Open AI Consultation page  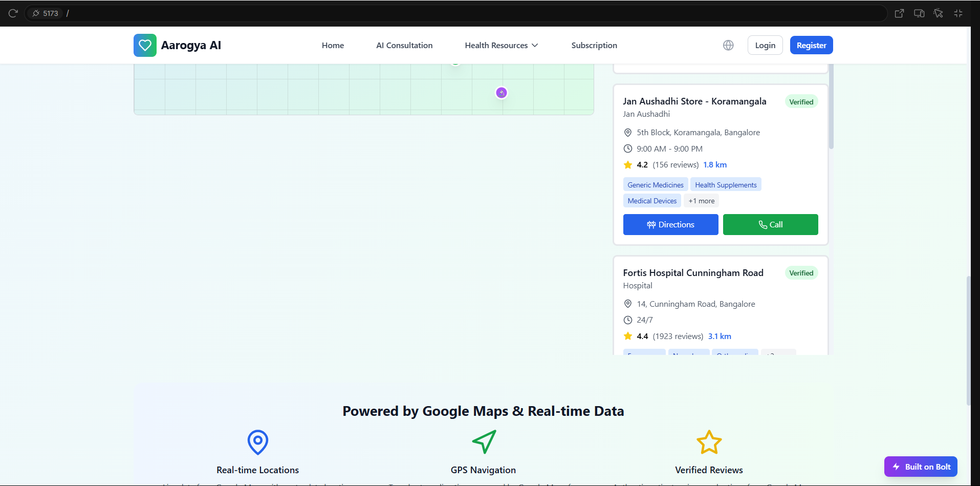pos(404,45)
